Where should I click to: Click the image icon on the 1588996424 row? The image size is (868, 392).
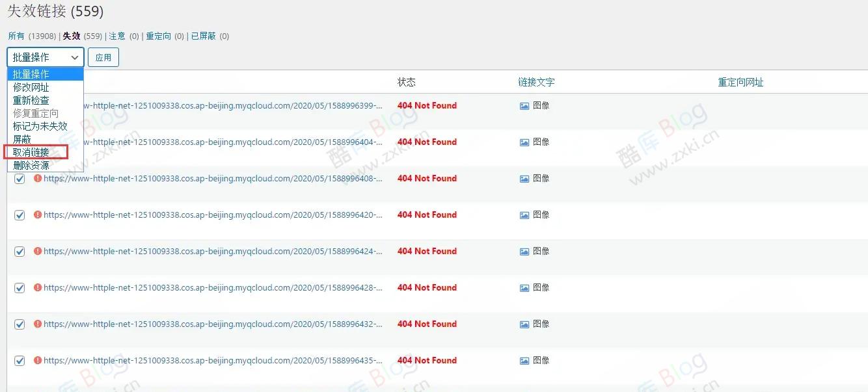(524, 251)
